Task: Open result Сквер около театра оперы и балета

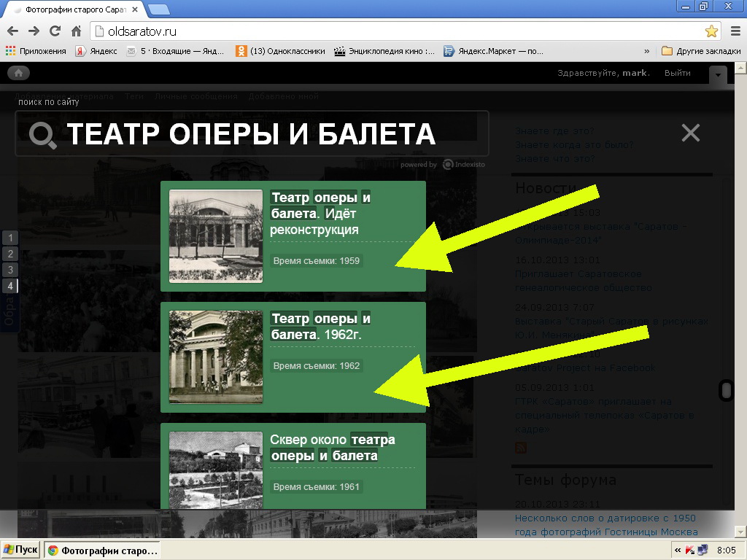Action: (333, 448)
